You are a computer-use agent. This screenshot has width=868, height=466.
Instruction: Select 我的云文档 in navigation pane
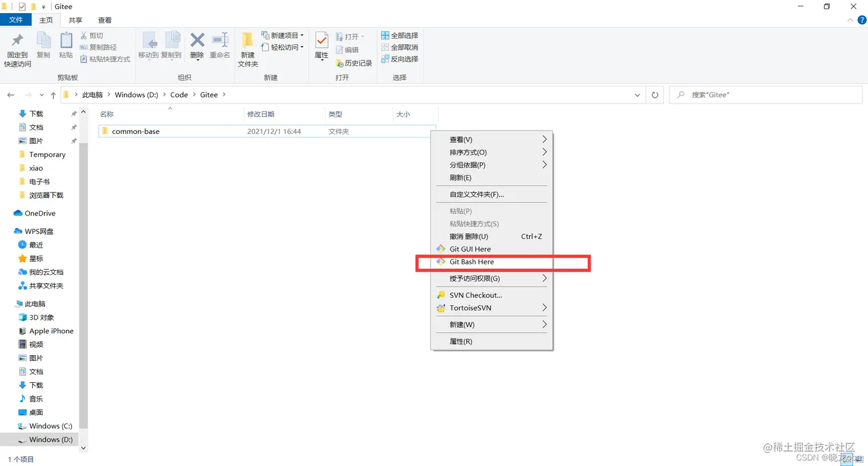point(46,272)
